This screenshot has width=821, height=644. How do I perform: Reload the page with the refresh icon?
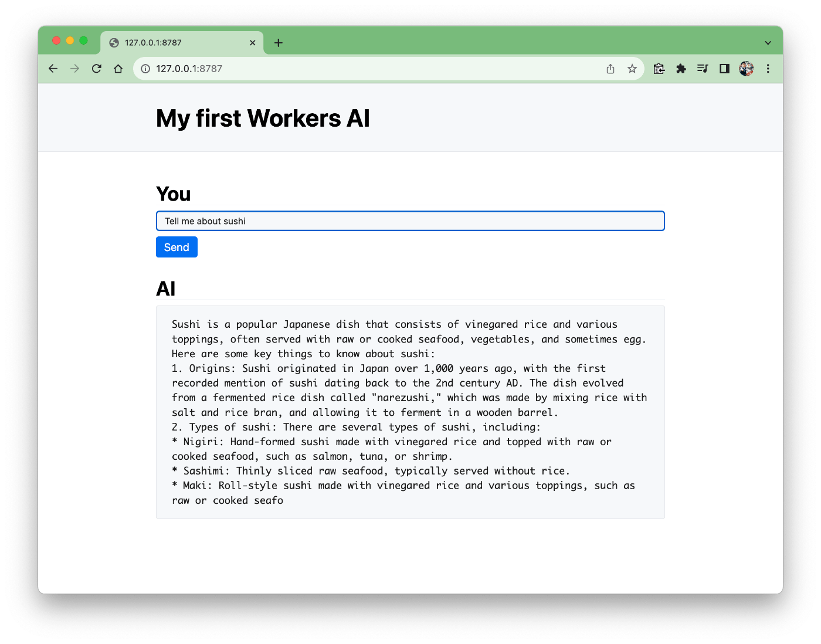[96, 69]
